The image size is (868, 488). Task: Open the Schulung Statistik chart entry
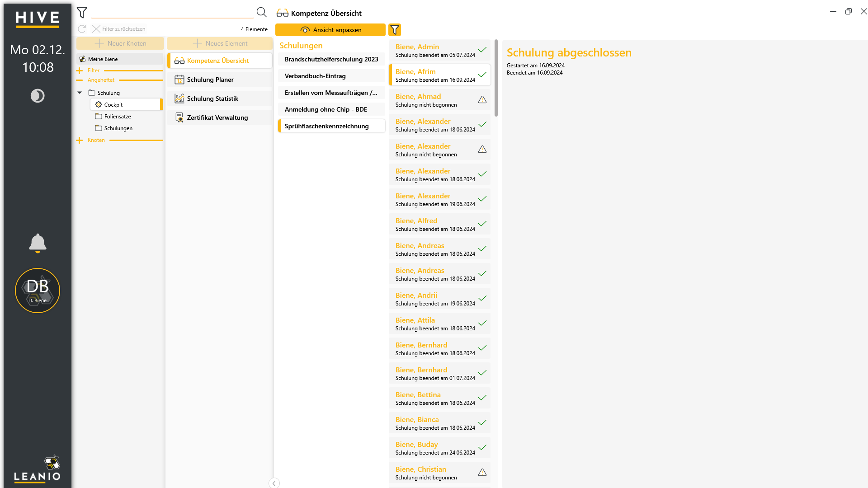(220, 99)
